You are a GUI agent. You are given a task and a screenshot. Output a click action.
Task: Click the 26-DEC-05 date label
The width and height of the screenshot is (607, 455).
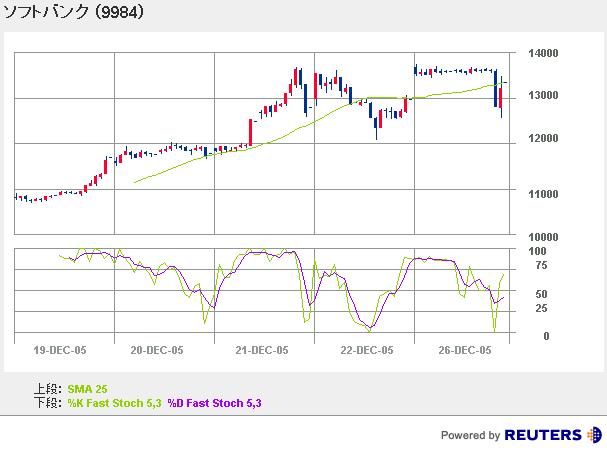coord(465,350)
